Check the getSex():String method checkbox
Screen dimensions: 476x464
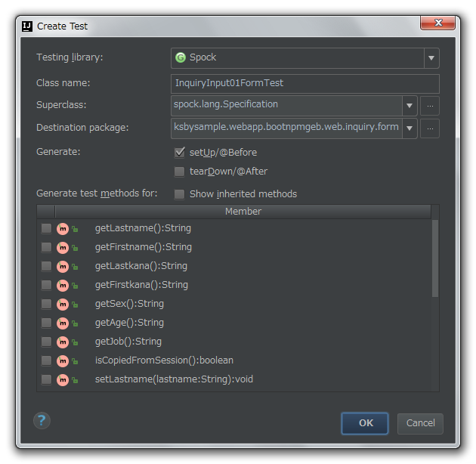[x=46, y=304]
